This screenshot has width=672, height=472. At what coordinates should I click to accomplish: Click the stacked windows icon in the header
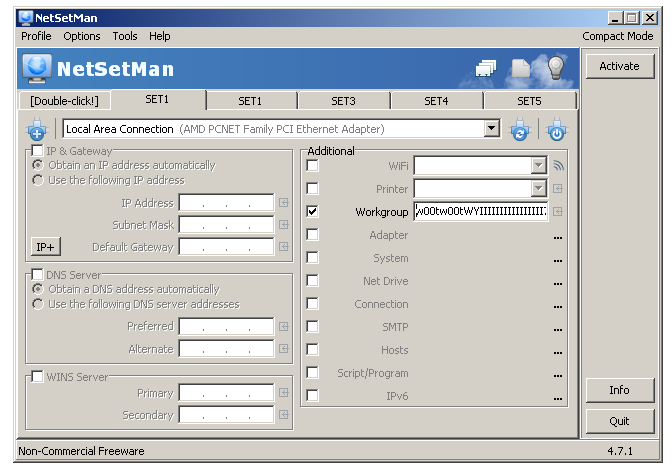[487, 69]
